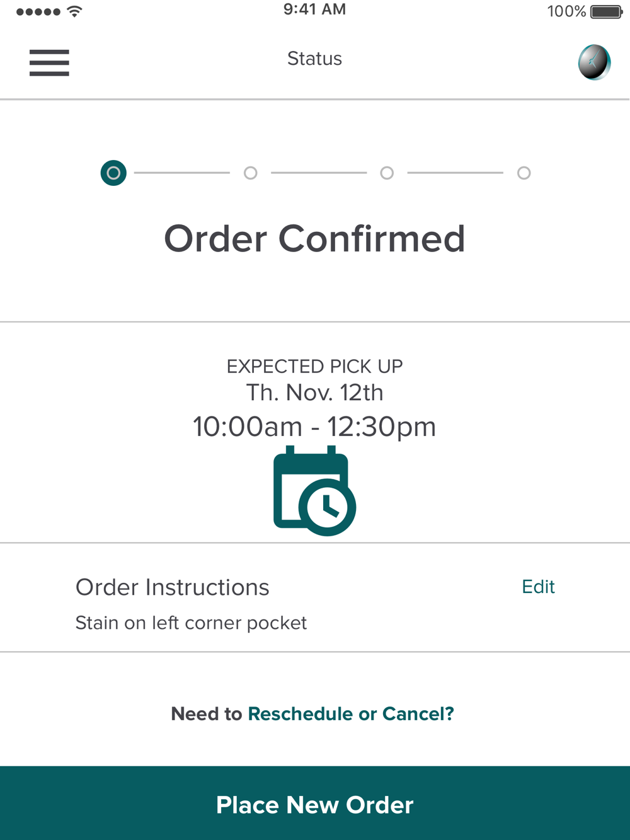Tap the stain on left corner pocket note

[191, 623]
